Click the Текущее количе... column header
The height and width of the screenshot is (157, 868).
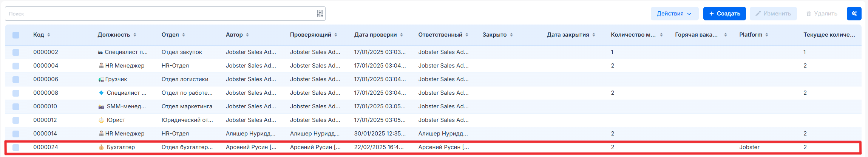tap(829, 35)
